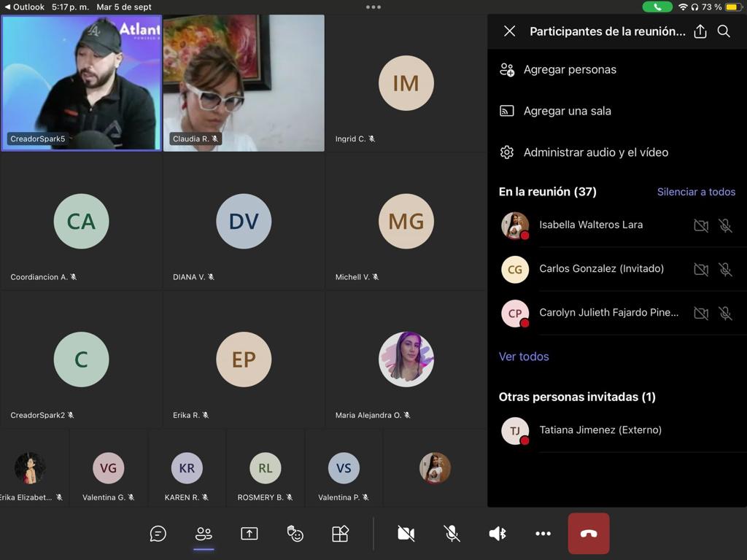
Task: Toggle the speaker audio button
Action: [x=498, y=534]
